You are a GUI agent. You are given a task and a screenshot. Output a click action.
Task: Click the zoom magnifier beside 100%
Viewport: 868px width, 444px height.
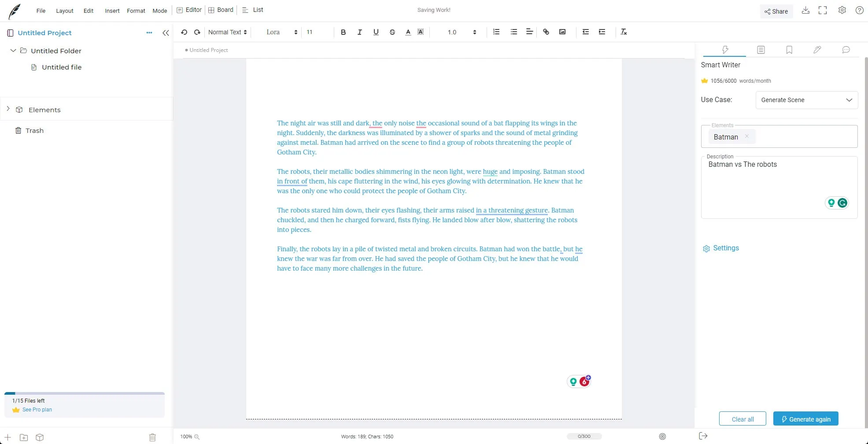point(197,437)
